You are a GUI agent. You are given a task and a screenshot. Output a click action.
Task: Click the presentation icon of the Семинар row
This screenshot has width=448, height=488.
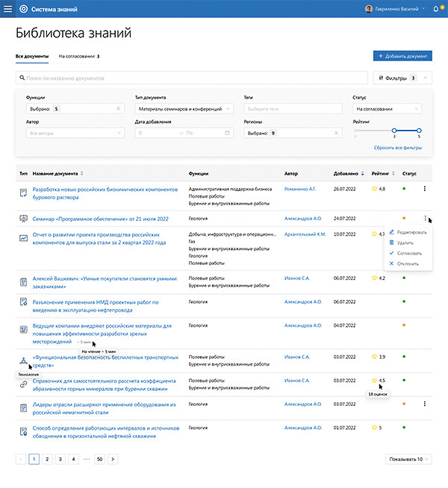pyautogui.click(x=24, y=219)
